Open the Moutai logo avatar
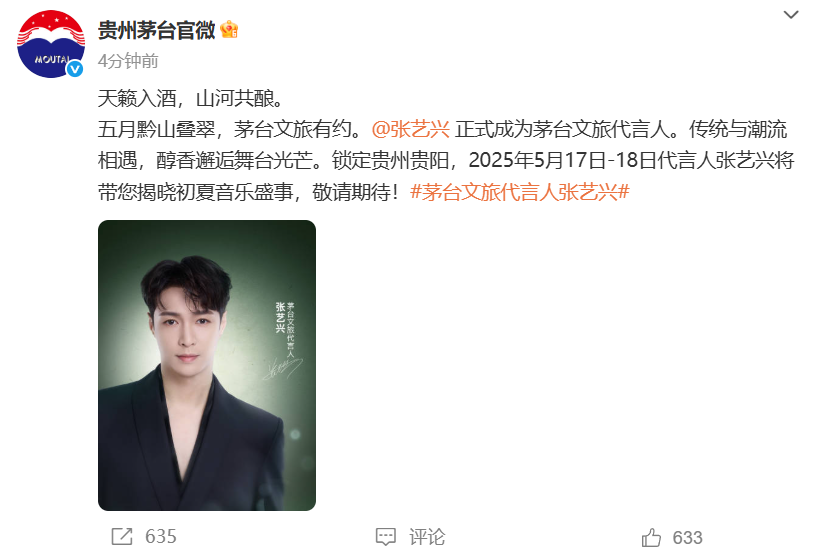This screenshot has height=550, width=815. coord(50,44)
